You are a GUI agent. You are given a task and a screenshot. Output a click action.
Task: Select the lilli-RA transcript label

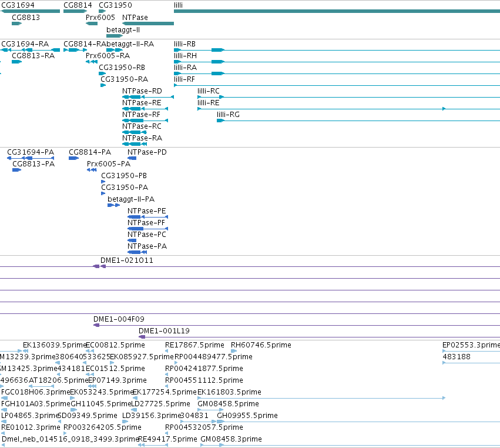coord(185,68)
